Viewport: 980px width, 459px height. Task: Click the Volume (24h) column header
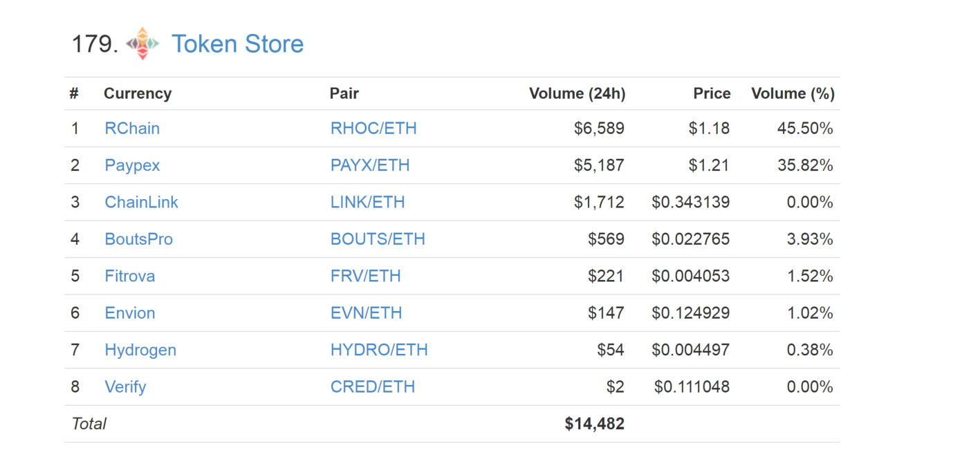point(577,94)
